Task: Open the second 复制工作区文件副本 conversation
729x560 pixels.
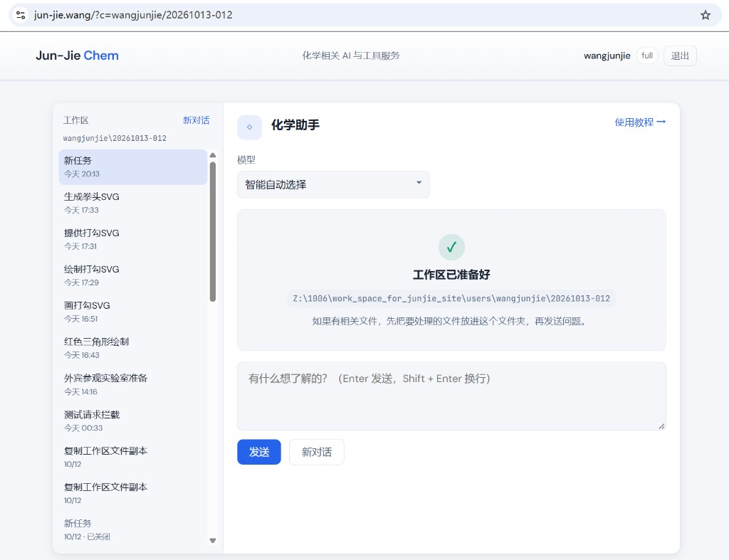Action: pos(133,494)
